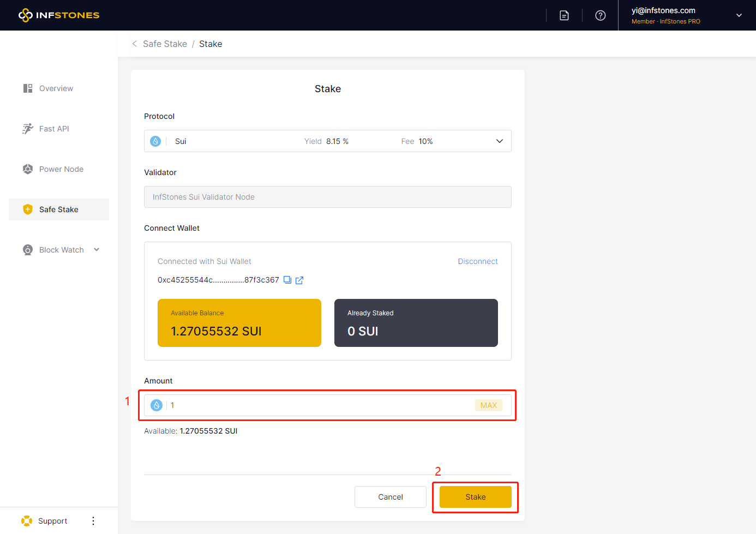This screenshot has height=534, width=756.
Task: Copy the wallet address with the copy icon
Action: click(287, 280)
